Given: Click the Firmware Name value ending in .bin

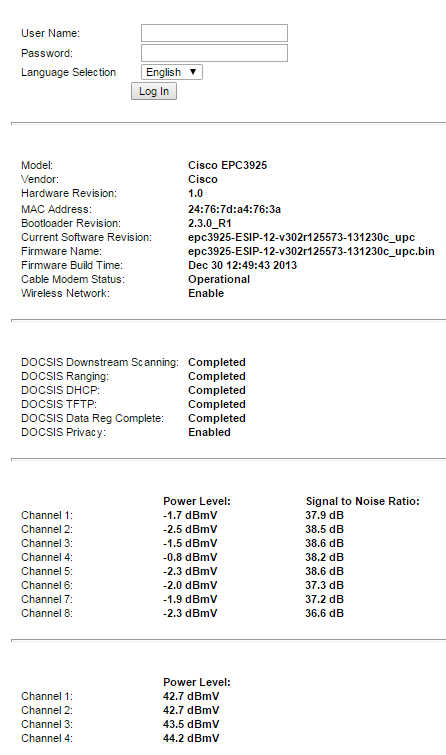Looking at the screenshot, I should (311, 251).
